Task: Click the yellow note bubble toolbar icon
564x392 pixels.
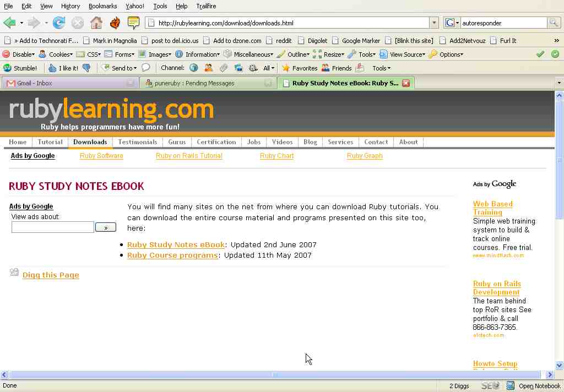Action: pos(133,23)
